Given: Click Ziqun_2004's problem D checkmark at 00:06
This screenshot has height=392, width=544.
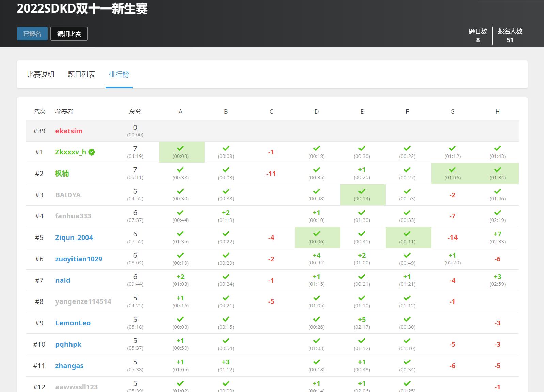Looking at the screenshot, I should pyautogui.click(x=316, y=234).
